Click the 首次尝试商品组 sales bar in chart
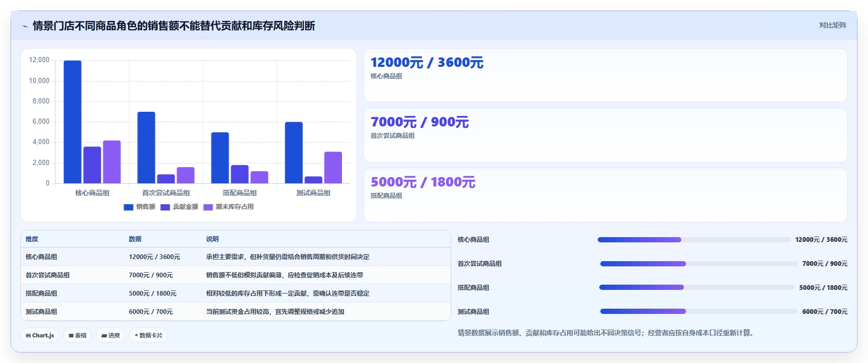 pyautogui.click(x=146, y=148)
